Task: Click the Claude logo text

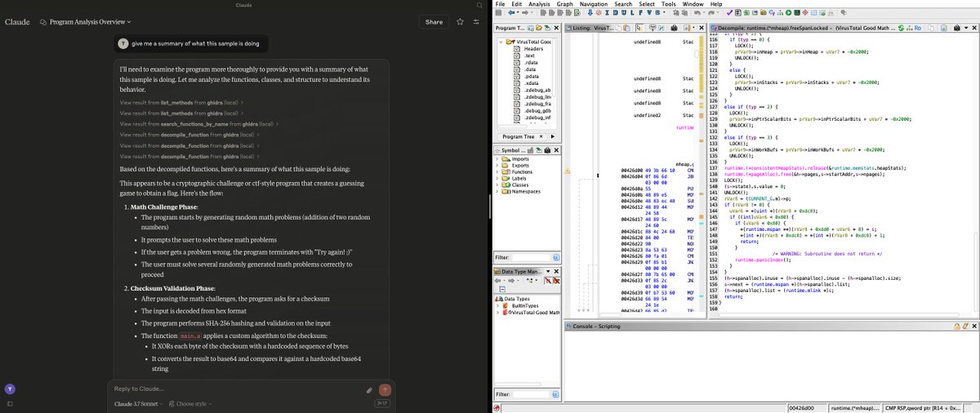Action: click(17, 22)
